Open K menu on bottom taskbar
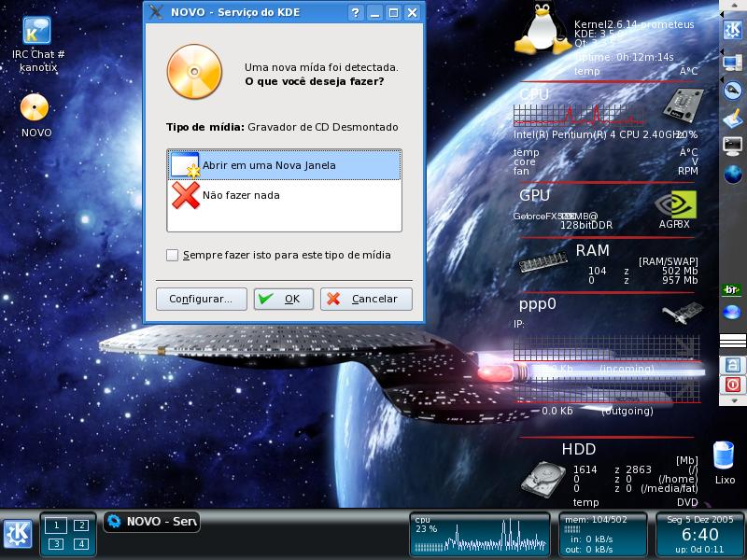This screenshot has width=747, height=560. [18, 534]
